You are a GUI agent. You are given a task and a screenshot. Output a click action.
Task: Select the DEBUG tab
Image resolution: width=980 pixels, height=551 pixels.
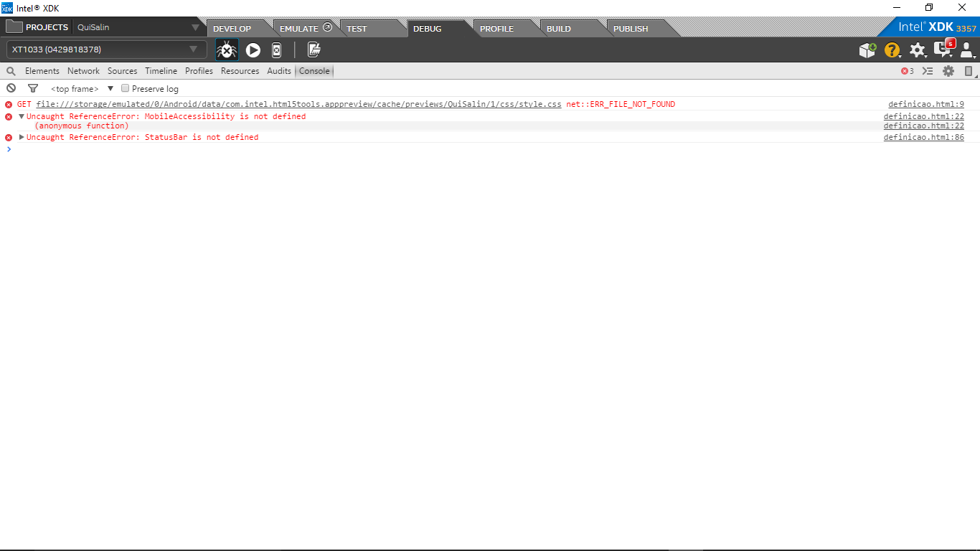point(428,29)
